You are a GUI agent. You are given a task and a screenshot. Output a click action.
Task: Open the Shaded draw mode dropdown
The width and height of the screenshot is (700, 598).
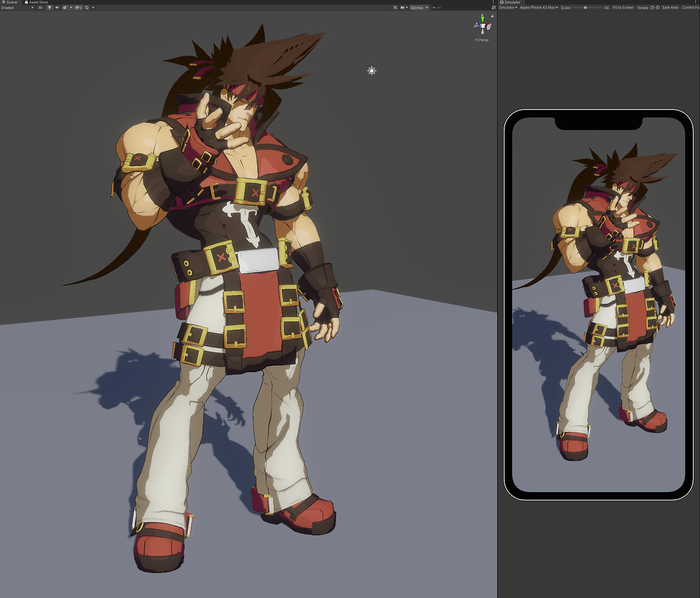[17, 8]
